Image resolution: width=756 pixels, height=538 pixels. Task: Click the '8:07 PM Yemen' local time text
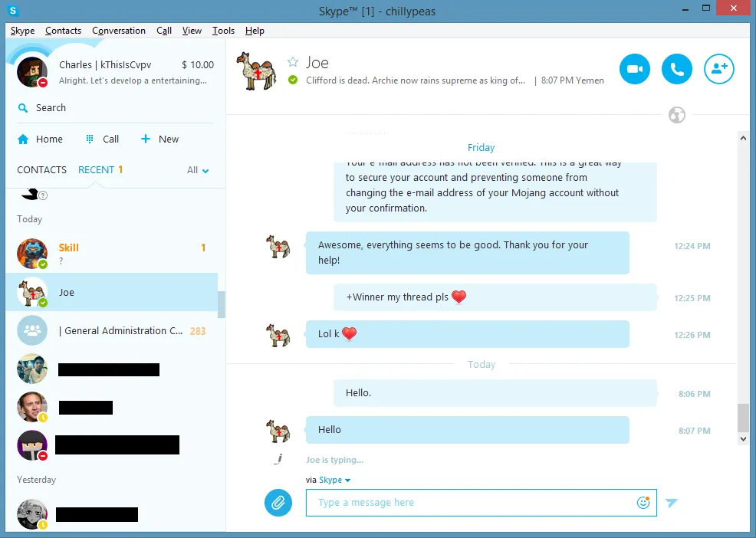click(x=572, y=80)
